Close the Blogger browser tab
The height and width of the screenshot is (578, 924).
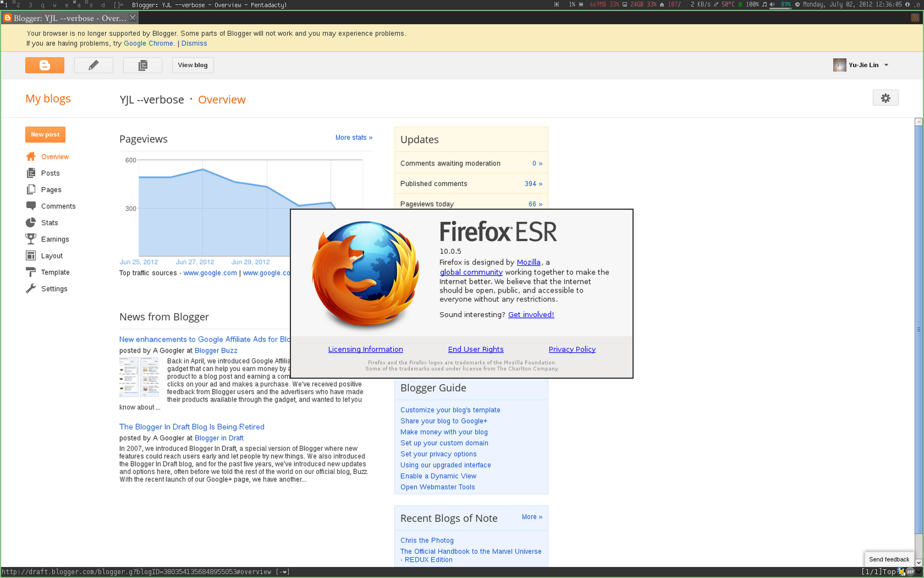[x=132, y=18]
